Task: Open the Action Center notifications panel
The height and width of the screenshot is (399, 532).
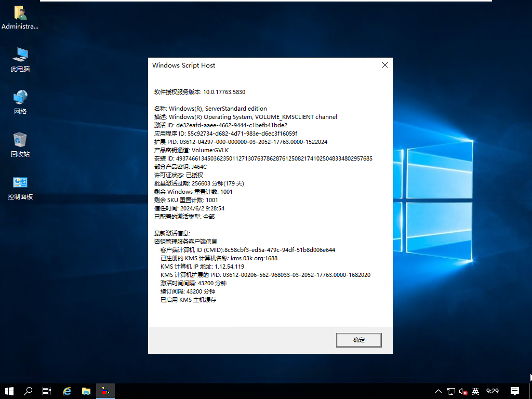Action: click(514, 391)
